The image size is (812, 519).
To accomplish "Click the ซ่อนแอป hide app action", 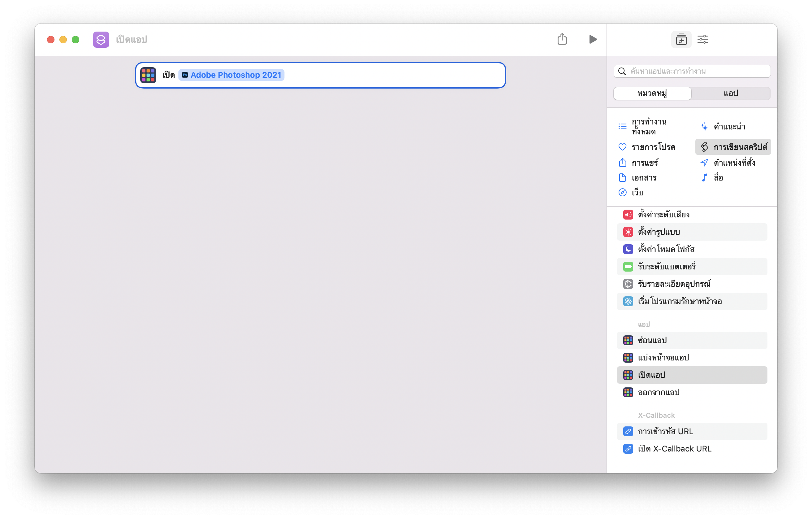I will (x=652, y=340).
